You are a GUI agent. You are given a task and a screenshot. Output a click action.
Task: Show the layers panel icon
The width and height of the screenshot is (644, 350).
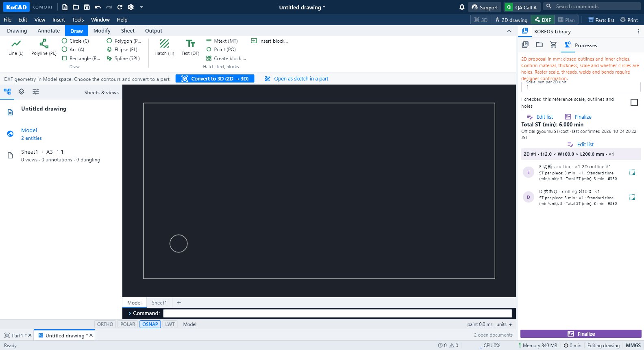point(22,92)
